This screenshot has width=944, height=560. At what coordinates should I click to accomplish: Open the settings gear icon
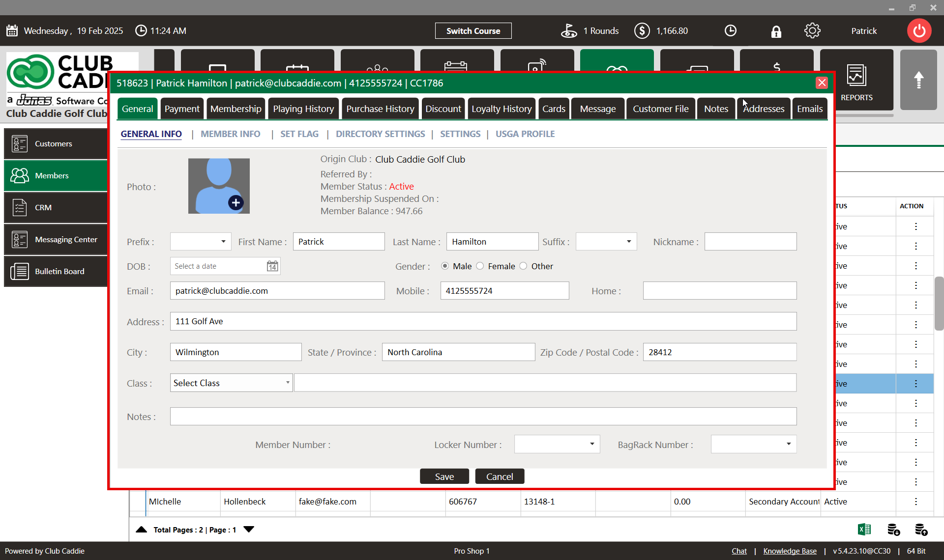(812, 31)
